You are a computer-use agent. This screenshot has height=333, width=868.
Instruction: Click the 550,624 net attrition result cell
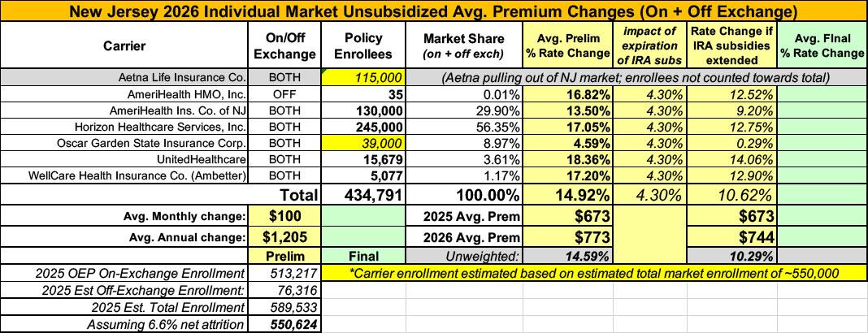287,324
